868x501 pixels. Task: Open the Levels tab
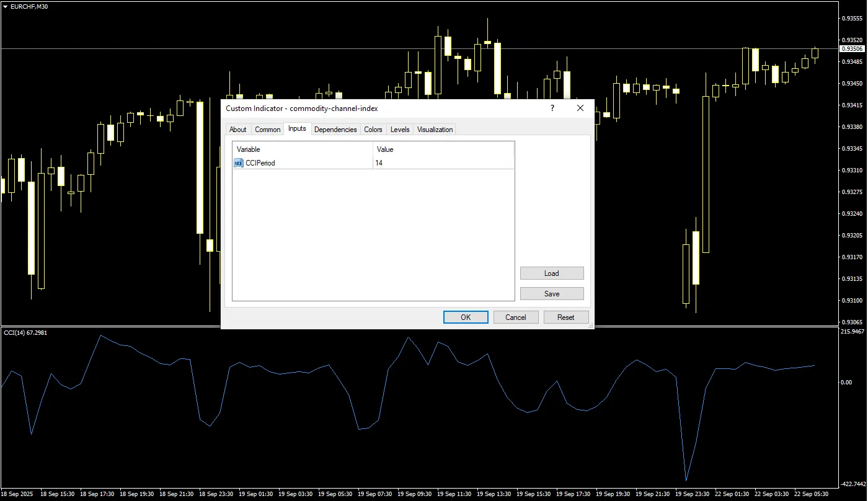(400, 130)
